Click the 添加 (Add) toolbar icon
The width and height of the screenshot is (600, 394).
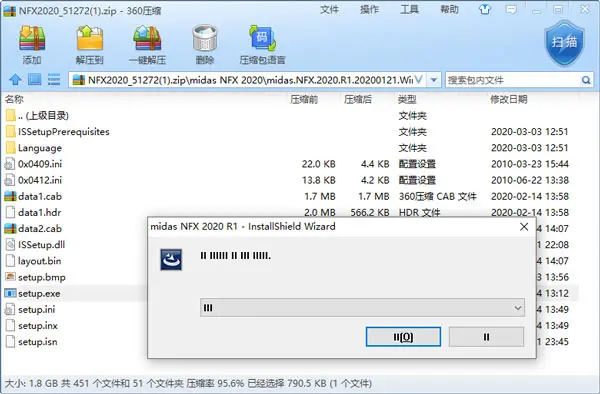[x=32, y=38]
